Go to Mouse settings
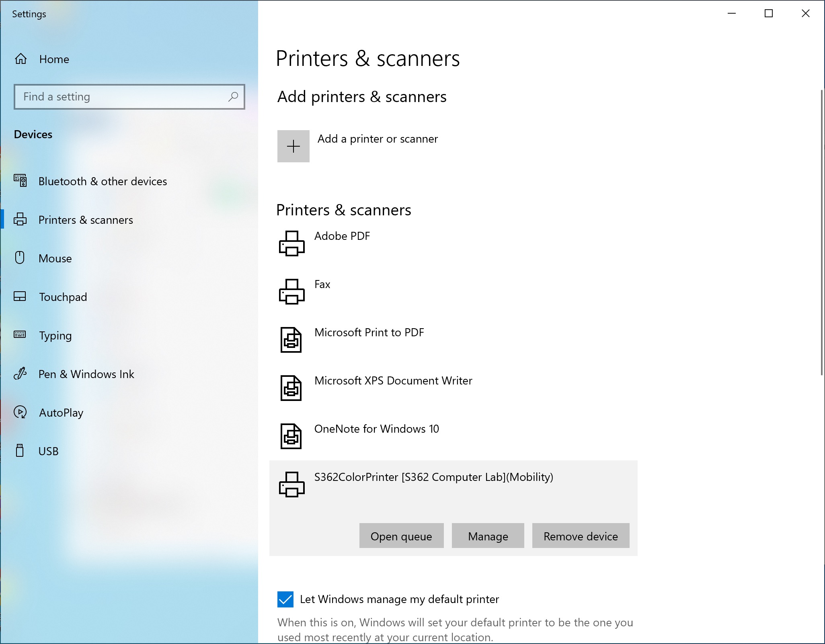 click(55, 258)
